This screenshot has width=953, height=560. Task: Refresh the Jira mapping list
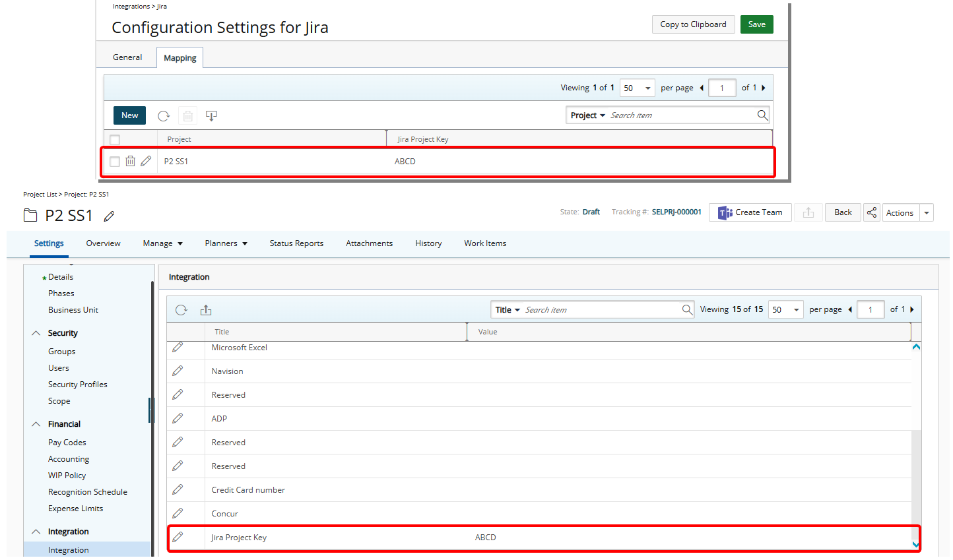[x=163, y=115]
